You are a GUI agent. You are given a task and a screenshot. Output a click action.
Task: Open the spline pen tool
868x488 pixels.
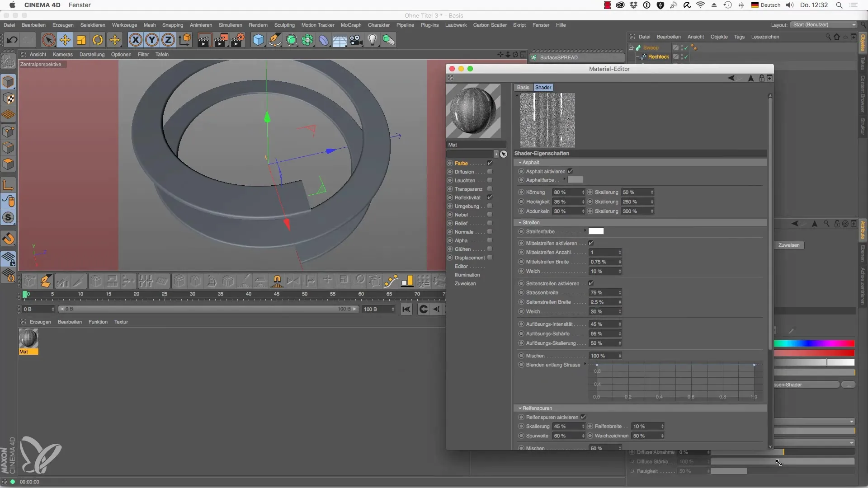coord(275,40)
